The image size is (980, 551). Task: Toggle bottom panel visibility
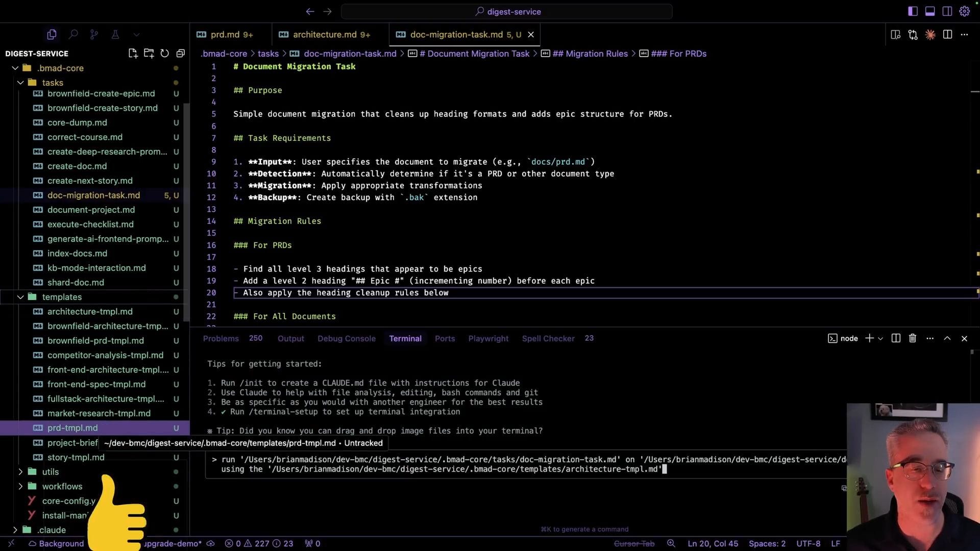click(x=930, y=11)
